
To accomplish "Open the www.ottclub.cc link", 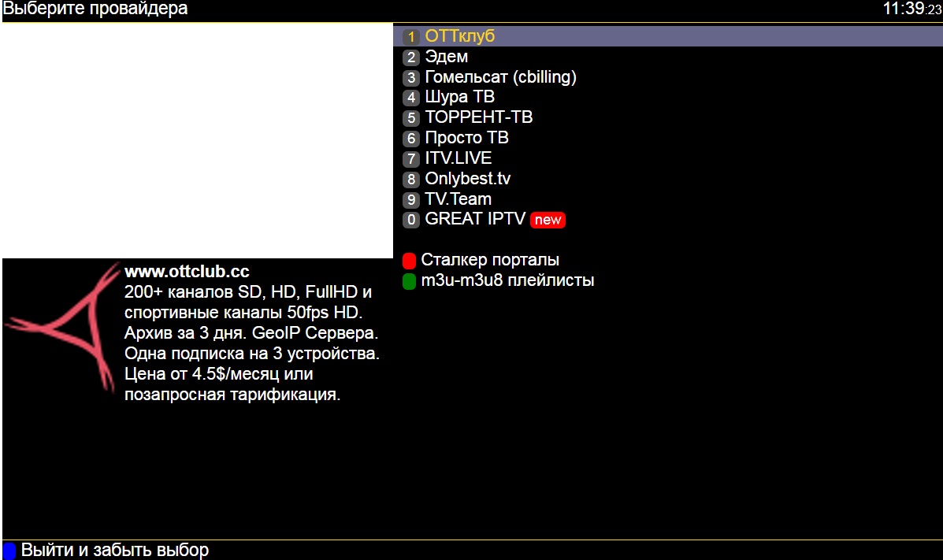I will click(x=187, y=272).
